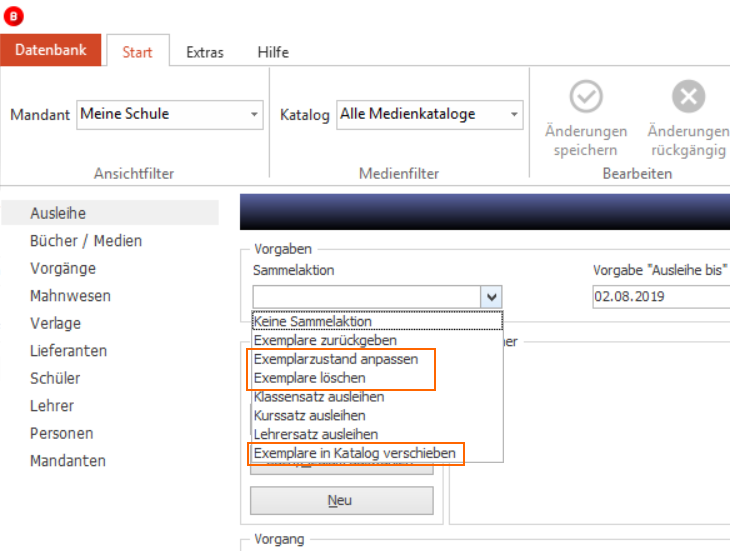Screen dimensions: 730x551
Task: Open the Hilfe tab
Action: pos(273,52)
